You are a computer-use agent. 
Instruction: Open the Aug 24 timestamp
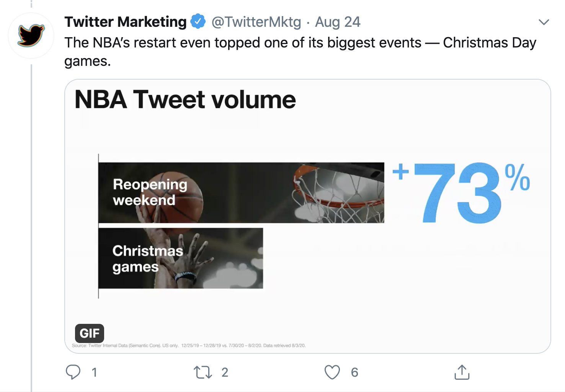(x=338, y=22)
